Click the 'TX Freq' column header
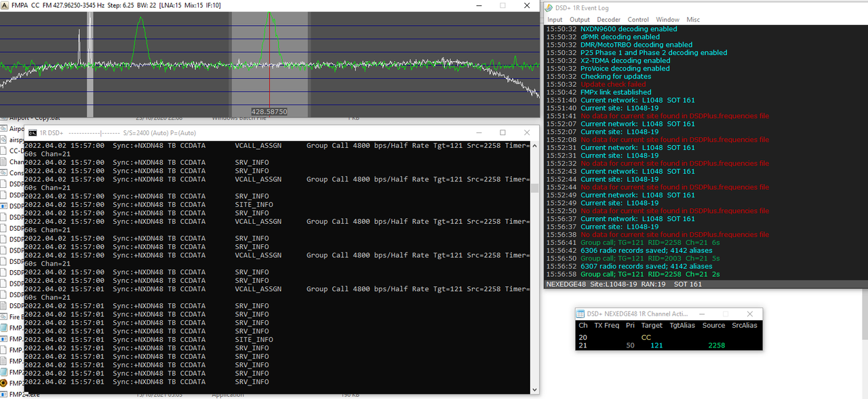This screenshot has height=399, width=868. tap(606, 326)
